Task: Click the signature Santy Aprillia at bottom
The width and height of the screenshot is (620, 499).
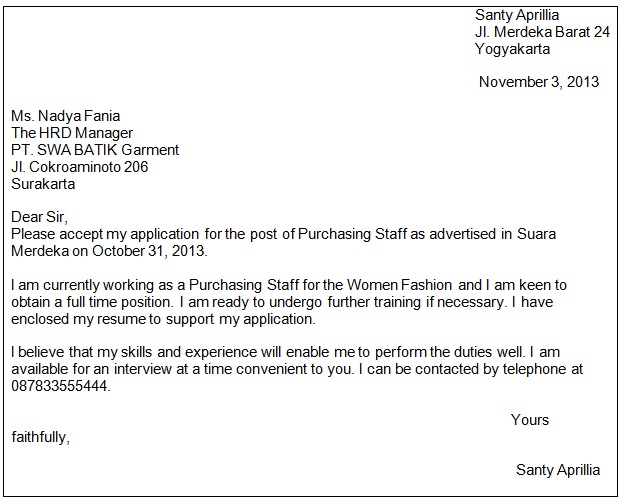Action: (x=558, y=470)
